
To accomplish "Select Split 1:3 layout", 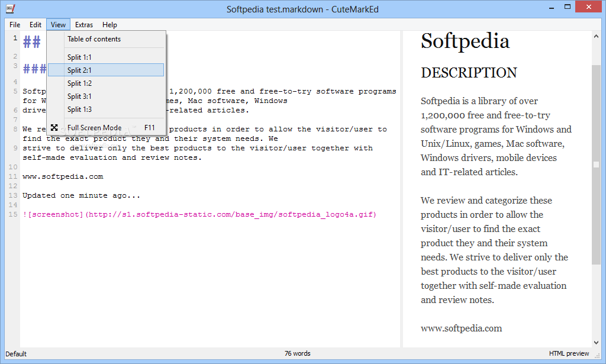I will (x=106, y=109).
